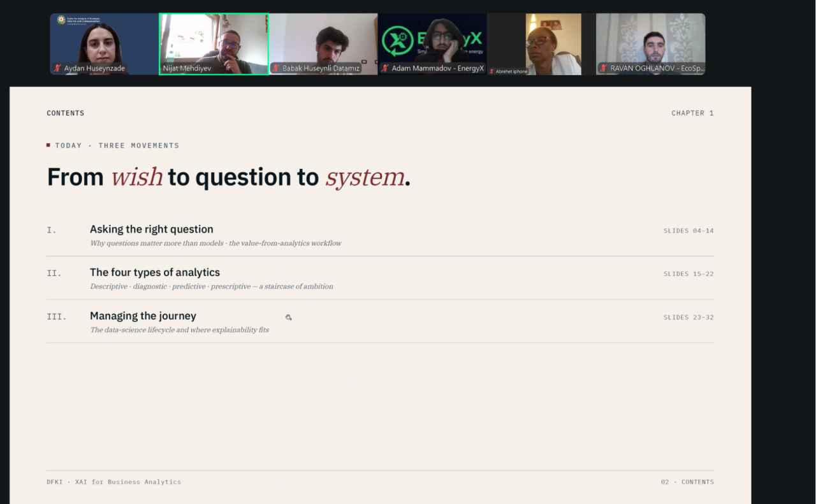816x504 pixels.
Task: Click the muted mic icon beside RAVAN OGHLANOV
Action: click(x=603, y=68)
